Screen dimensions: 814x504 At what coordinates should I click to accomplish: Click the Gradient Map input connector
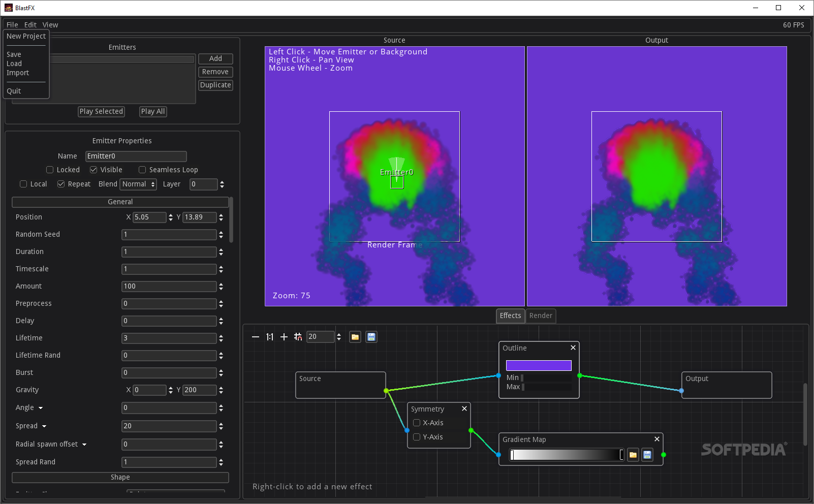coord(498,455)
